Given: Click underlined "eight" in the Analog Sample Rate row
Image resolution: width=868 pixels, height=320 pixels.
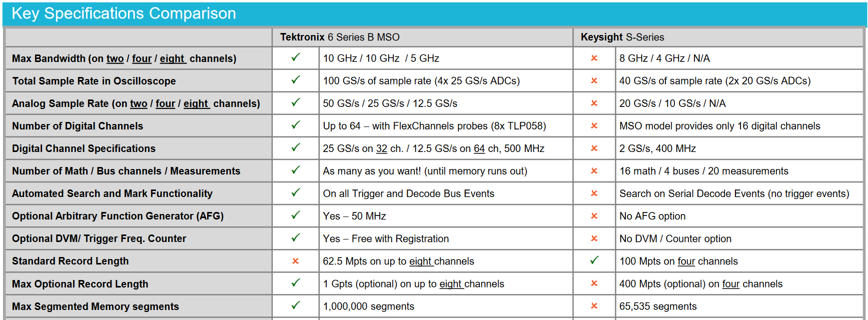Looking at the screenshot, I should [x=196, y=104].
